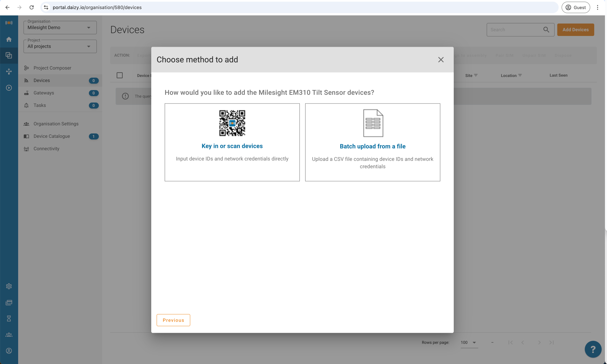Click the Unpair SIM action

534,55
